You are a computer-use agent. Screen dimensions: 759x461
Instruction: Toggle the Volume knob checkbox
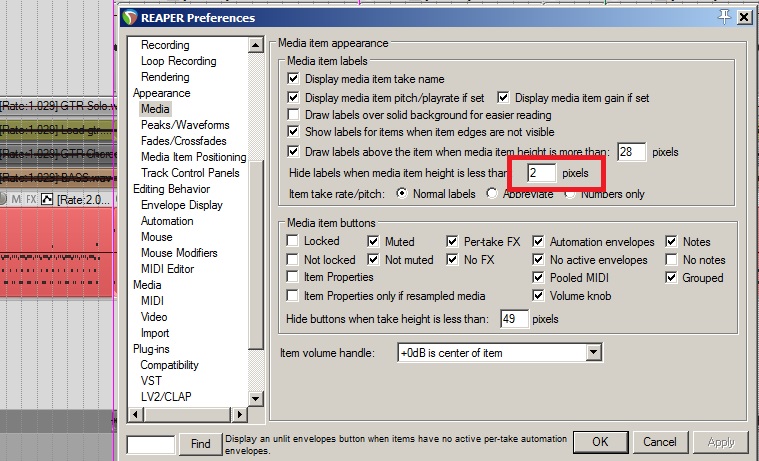tap(538, 295)
